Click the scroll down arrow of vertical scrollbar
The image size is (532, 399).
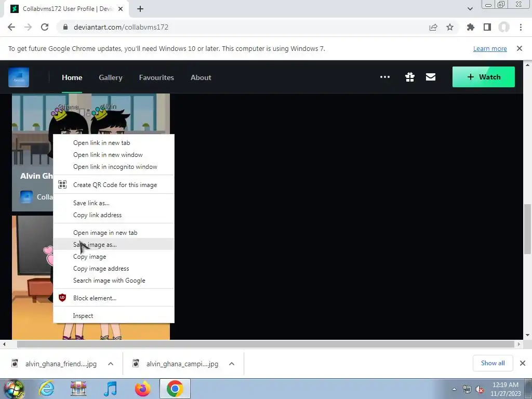(527, 335)
